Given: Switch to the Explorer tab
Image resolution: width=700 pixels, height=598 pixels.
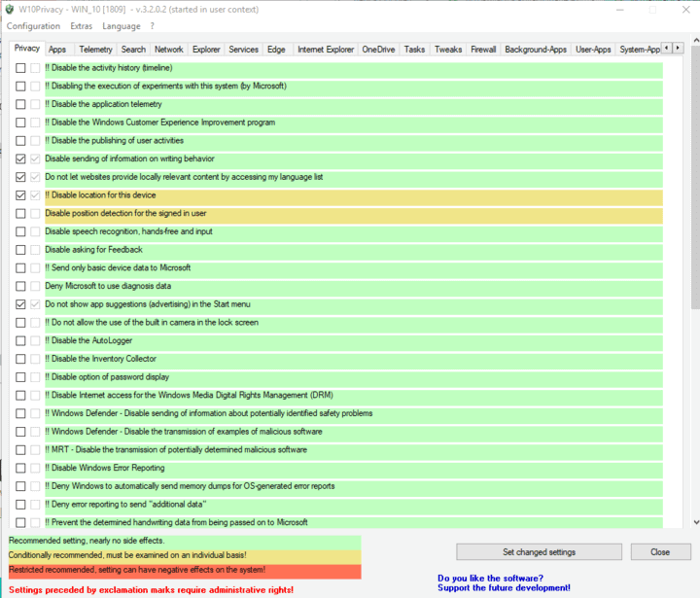Looking at the screenshot, I should 206,50.
